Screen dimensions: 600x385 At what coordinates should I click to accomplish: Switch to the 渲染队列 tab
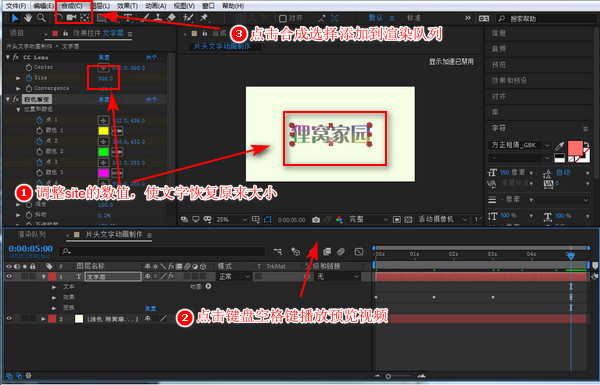pos(32,234)
